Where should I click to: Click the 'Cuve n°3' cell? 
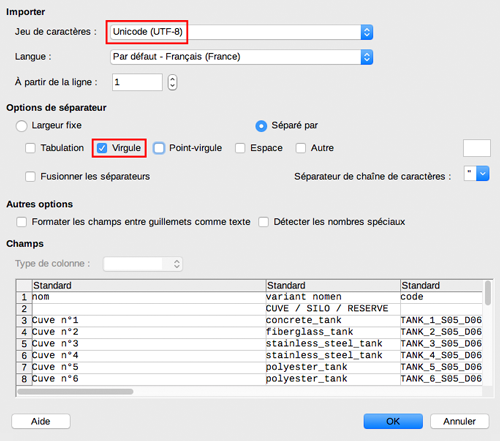(x=149, y=344)
